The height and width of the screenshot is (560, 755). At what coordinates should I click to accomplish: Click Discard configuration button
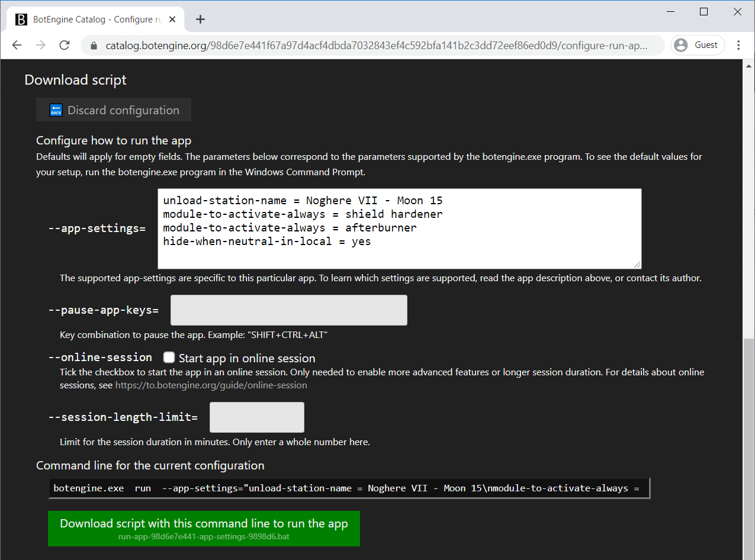(x=114, y=110)
